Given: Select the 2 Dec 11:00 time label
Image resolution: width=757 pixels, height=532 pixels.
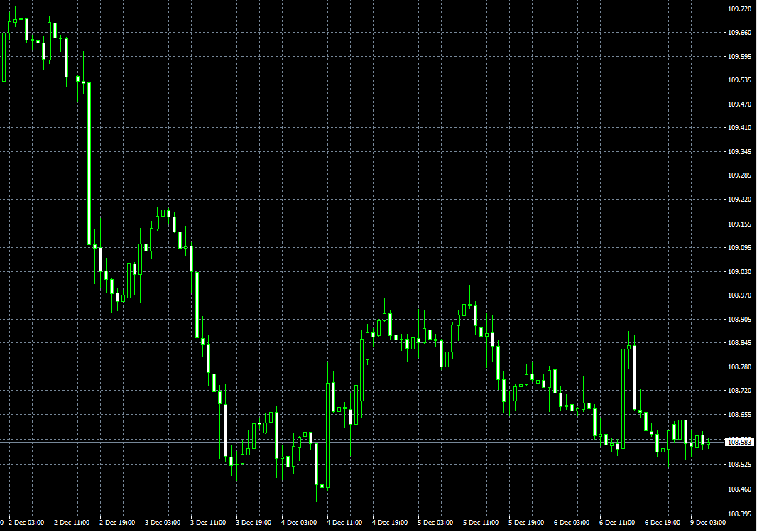Looking at the screenshot, I should click(x=72, y=523).
